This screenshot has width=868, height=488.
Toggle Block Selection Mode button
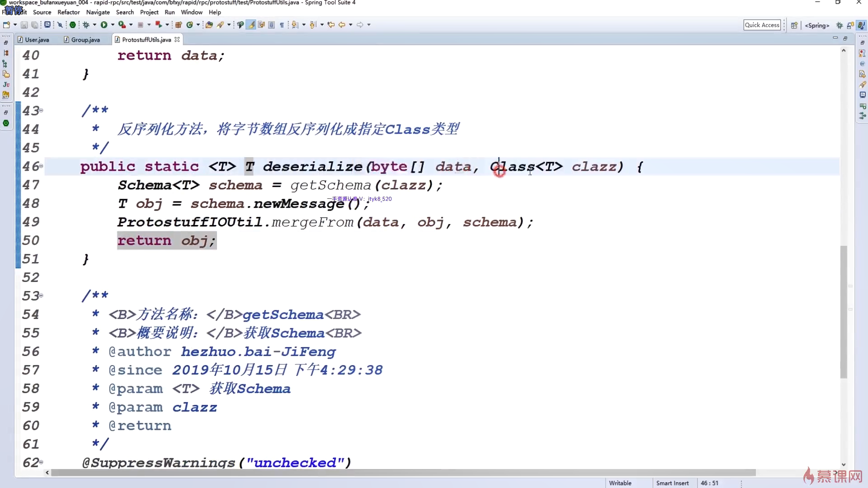pyautogui.click(x=271, y=25)
